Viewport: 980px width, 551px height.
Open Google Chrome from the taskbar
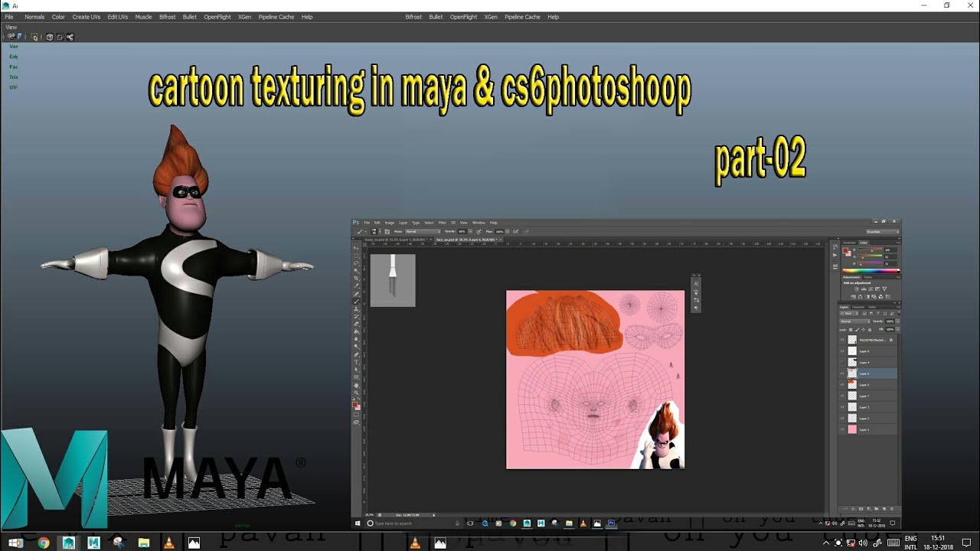pyautogui.click(x=44, y=543)
